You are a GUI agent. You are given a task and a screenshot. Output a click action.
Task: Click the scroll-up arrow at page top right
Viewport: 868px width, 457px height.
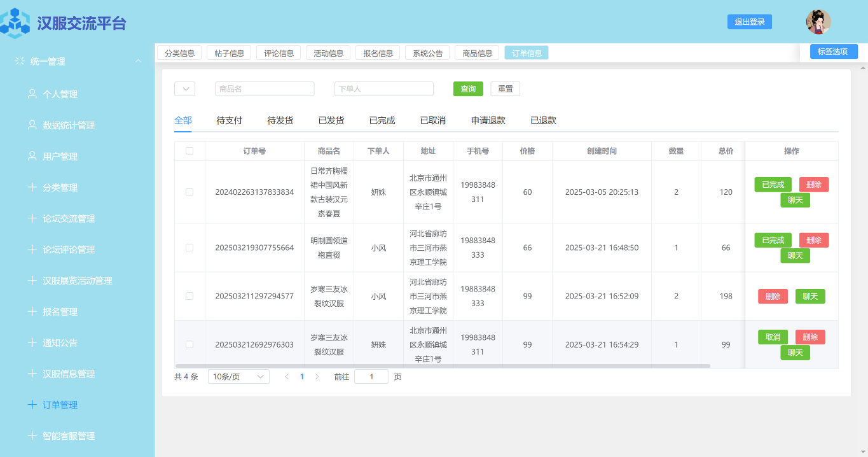tap(863, 67)
